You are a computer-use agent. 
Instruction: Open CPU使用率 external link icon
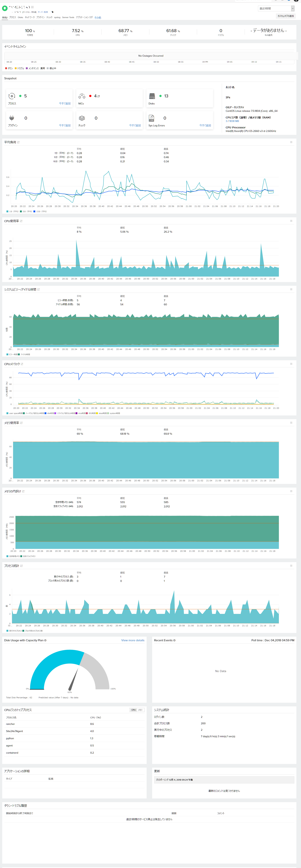21,221
